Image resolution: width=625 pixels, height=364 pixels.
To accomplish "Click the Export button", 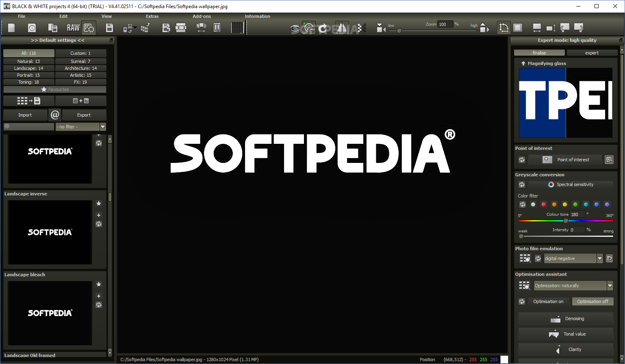I will (x=84, y=115).
